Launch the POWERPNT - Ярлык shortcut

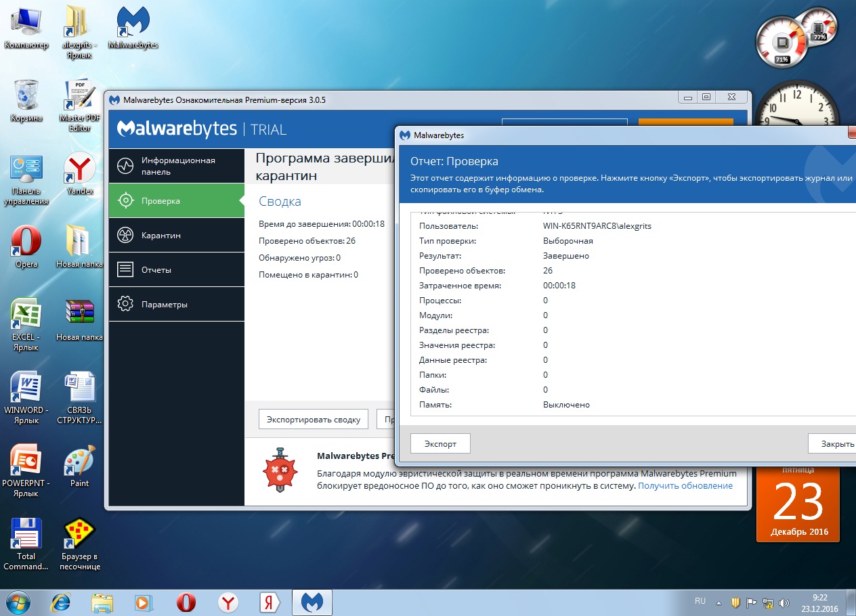26,471
